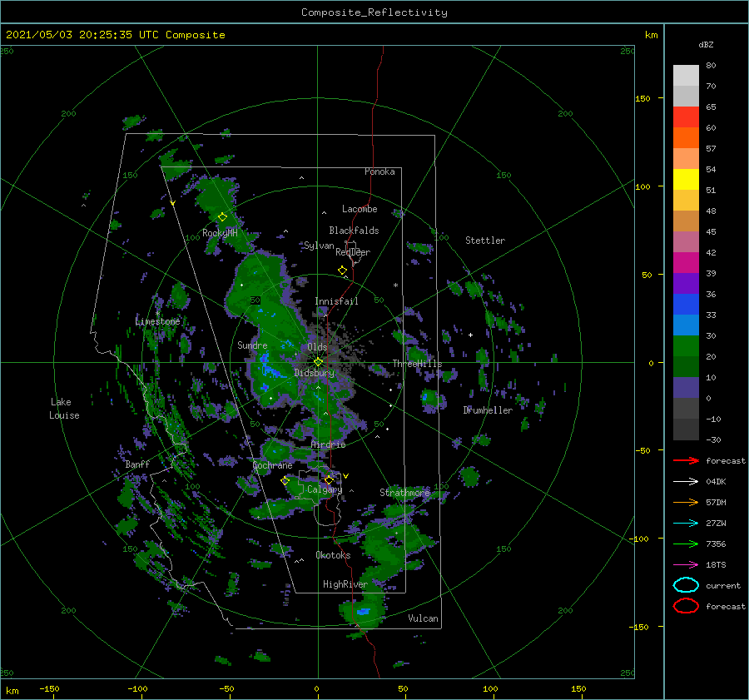Pick the dark green 10-20 dBZ swatch
The height and width of the screenshot is (700, 749).
coord(686,367)
